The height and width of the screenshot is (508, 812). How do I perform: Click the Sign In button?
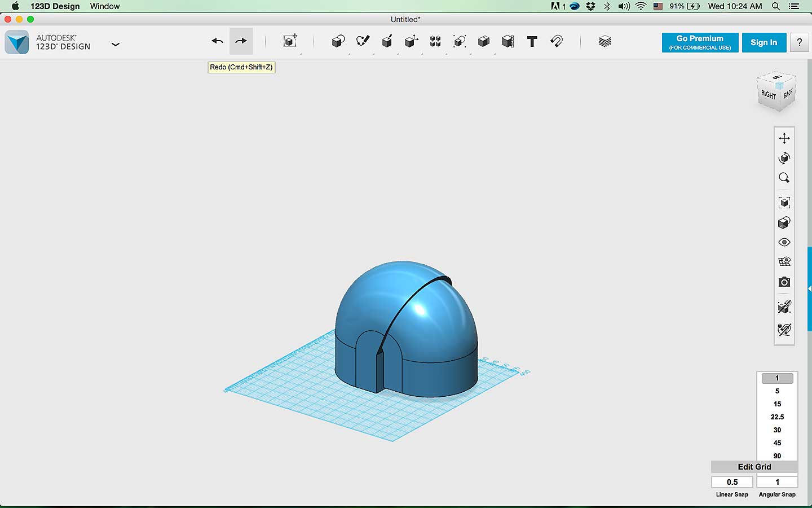click(764, 42)
